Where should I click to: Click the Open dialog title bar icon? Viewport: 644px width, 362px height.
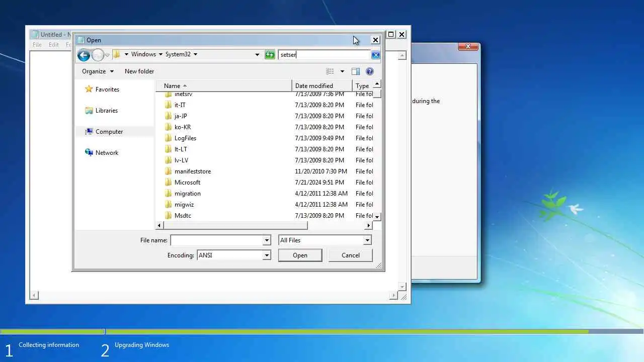80,40
